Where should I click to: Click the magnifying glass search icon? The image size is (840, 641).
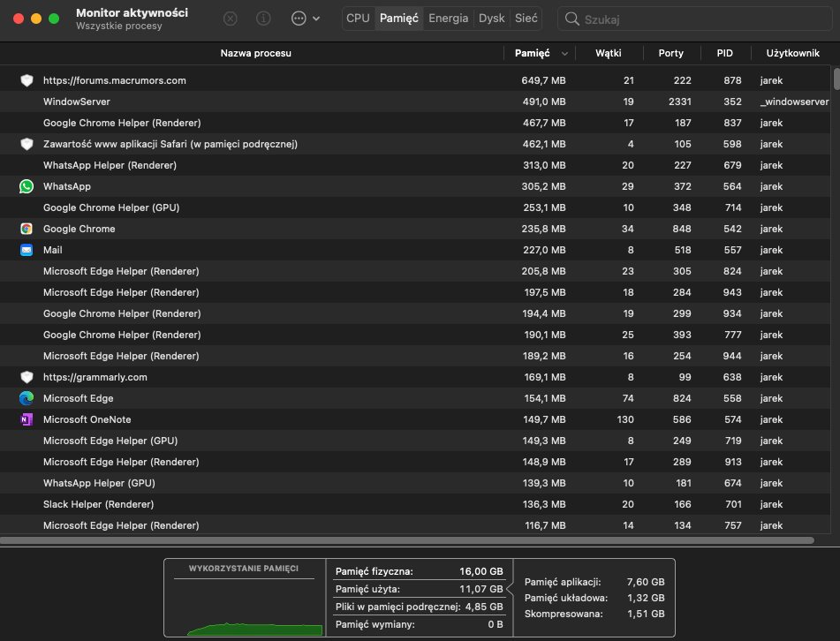(x=572, y=19)
